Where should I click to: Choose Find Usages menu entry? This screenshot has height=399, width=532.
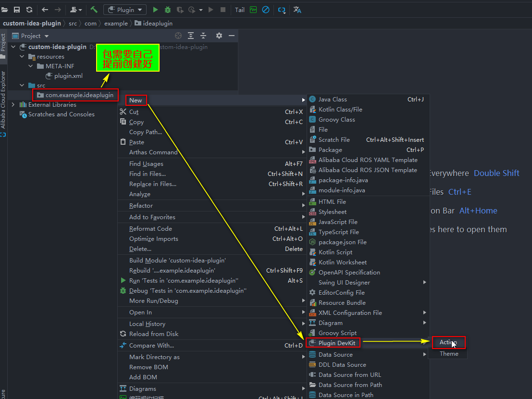tap(212, 164)
